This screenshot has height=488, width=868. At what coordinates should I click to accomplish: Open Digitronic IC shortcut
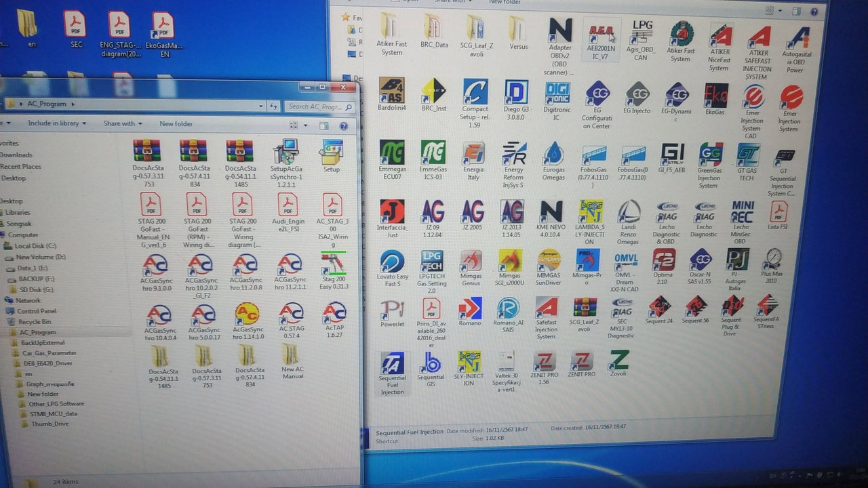(x=557, y=92)
